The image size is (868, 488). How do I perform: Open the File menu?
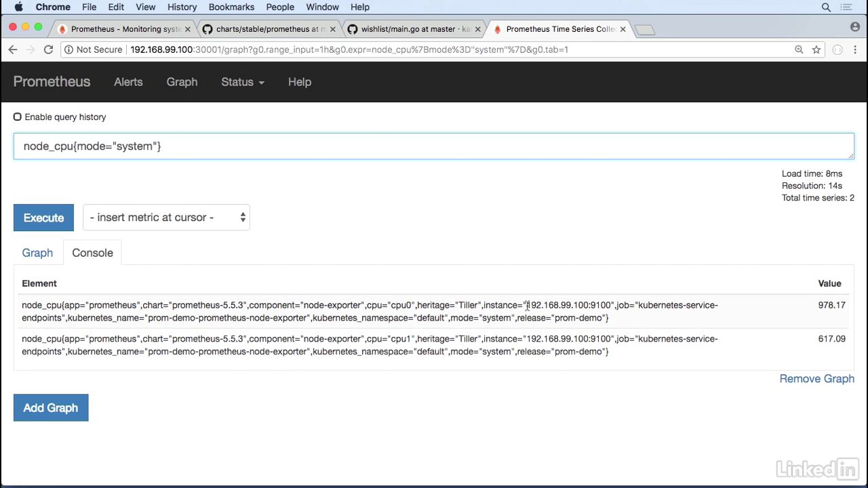point(89,7)
